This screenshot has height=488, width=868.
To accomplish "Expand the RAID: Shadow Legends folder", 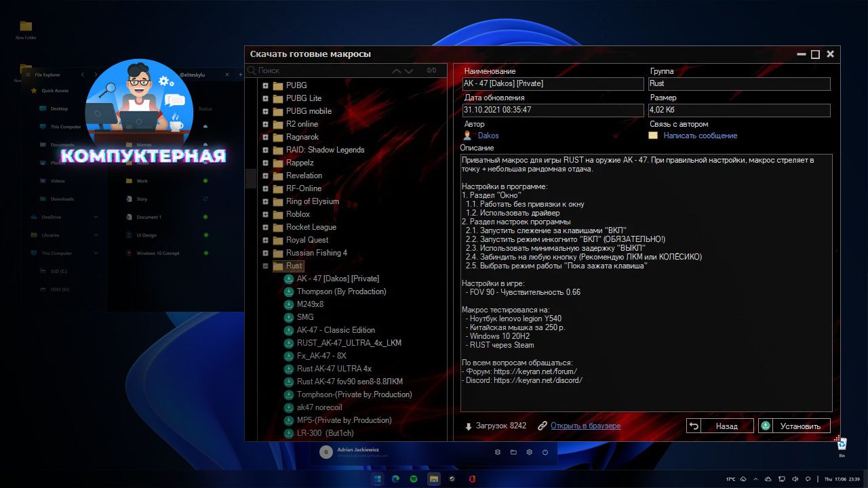I will click(266, 150).
